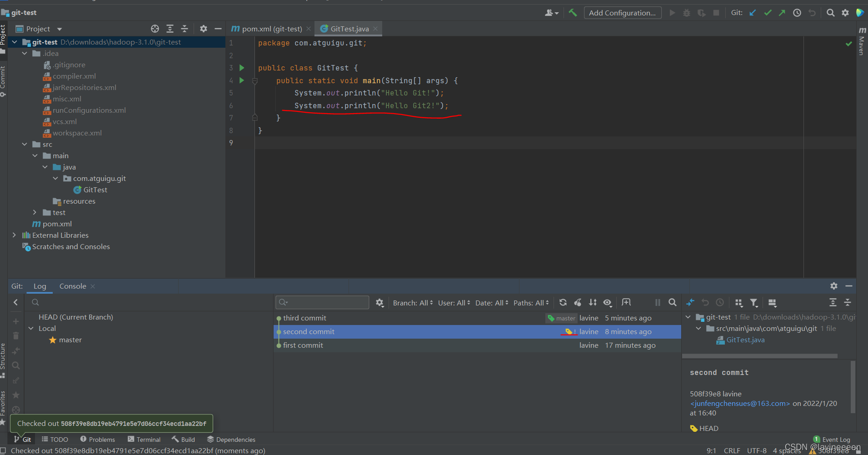The width and height of the screenshot is (868, 455).
Task: Open the Problems tool window
Action: tap(97, 440)
